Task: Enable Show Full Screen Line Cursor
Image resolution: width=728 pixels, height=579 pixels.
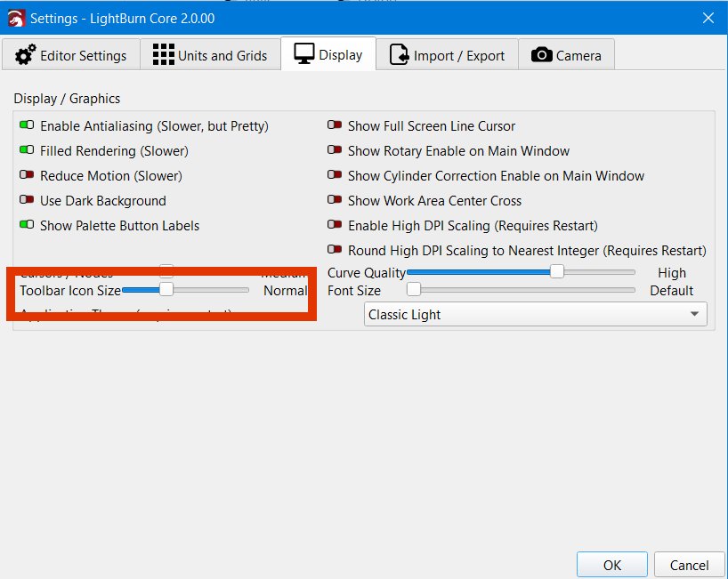Action: 335,126
